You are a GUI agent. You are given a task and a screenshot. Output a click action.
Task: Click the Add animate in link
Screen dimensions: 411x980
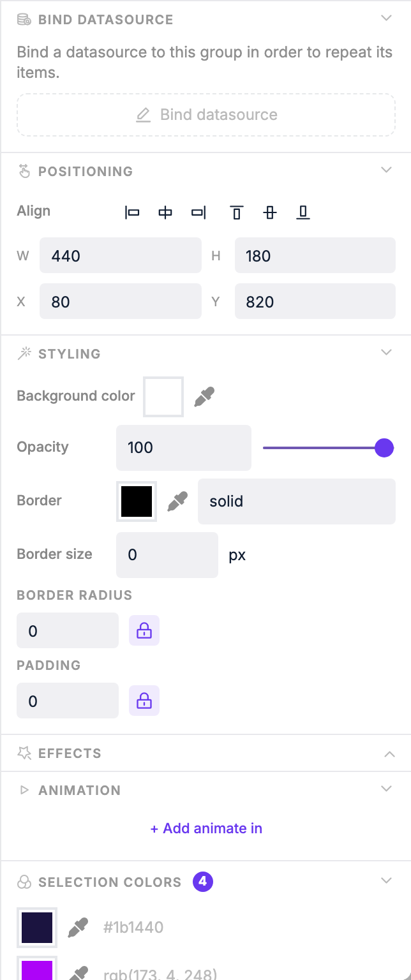205,828
